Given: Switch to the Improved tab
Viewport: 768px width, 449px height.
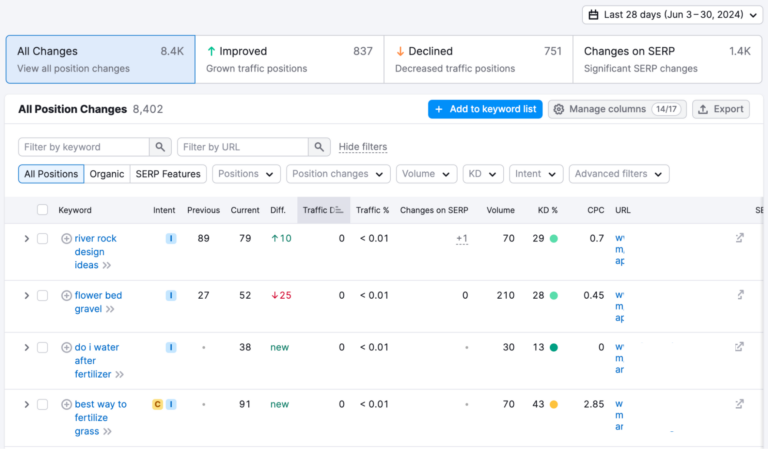Looking at the screenshot, I should point(289,59).
